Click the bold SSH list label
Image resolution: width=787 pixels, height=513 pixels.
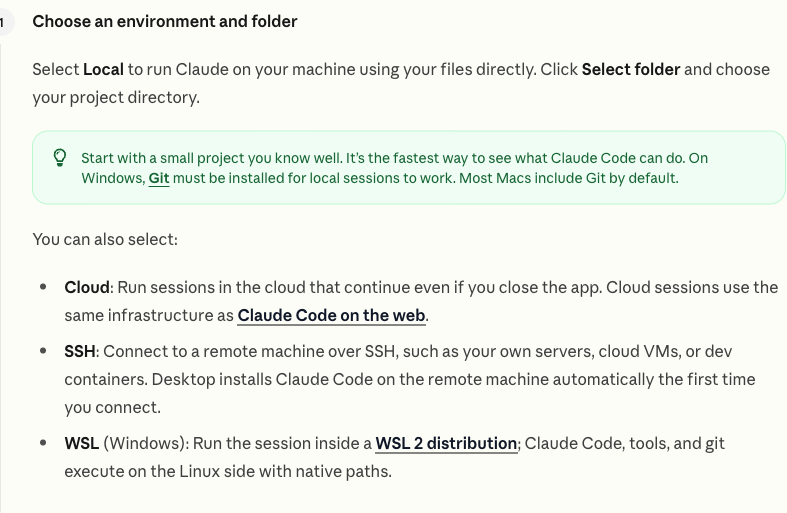point(80,351)
